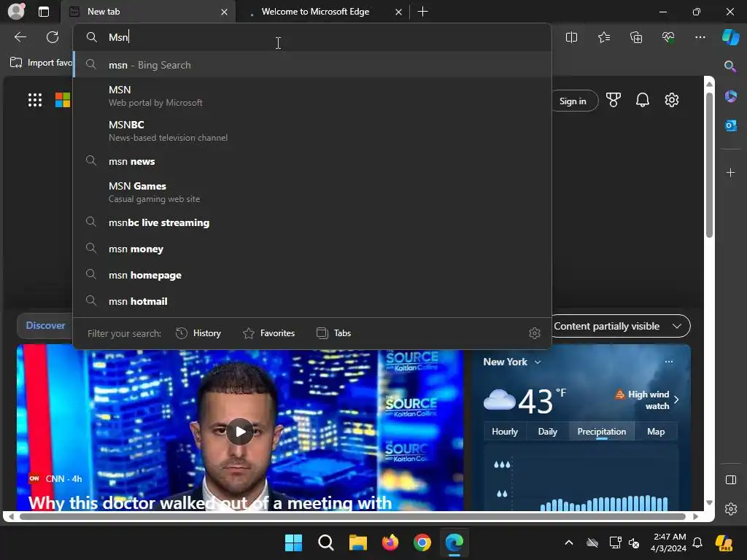Select Precipitation weather tab
Image resolution: width=747 pixels, height=560 pixels.
tap(602, 432)
